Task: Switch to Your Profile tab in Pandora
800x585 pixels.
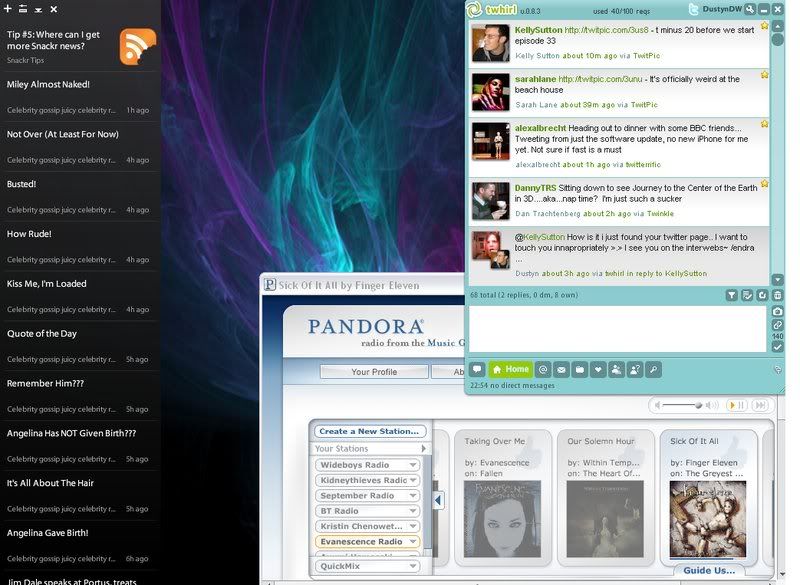Action: point(373,372)
